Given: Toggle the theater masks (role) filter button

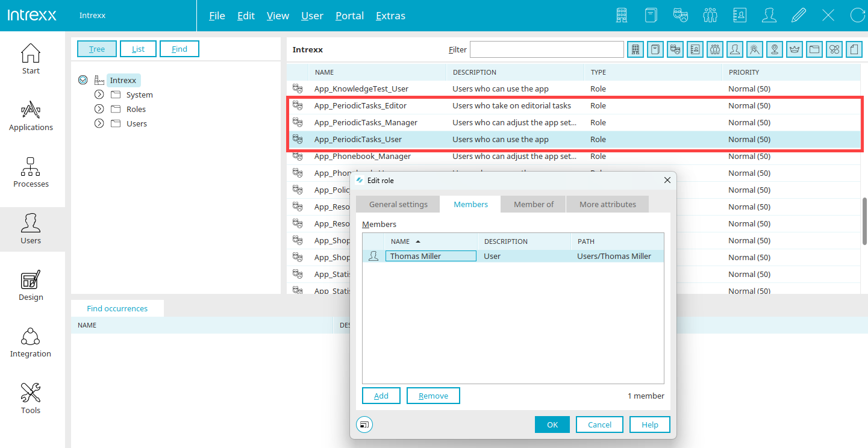Looking at the screenshot, I should click(x=675, y=49).
